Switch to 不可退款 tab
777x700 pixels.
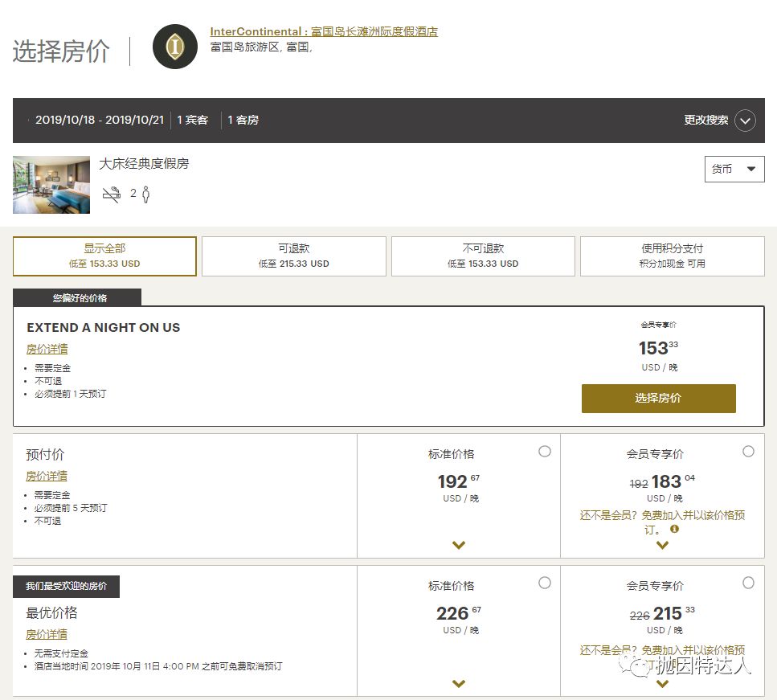click(483, 256)
